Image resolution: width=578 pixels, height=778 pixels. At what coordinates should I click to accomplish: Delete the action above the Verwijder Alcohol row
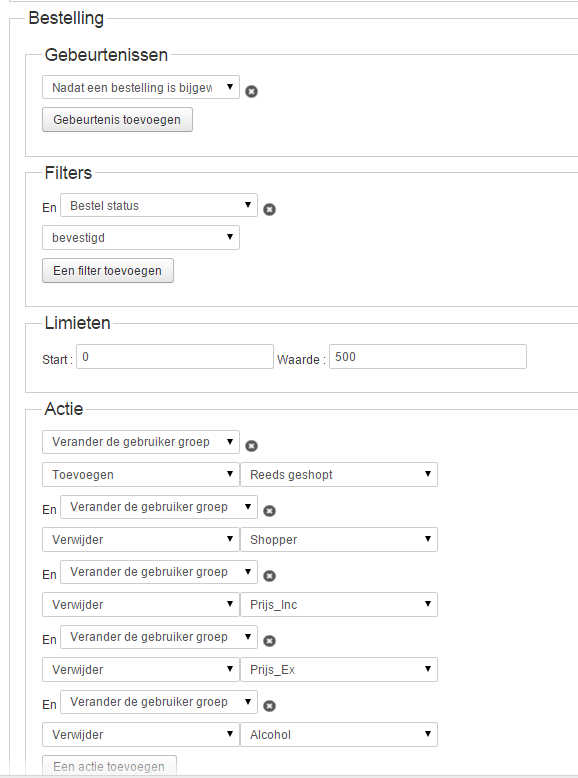pyautogui.click(x=269, y=706)
